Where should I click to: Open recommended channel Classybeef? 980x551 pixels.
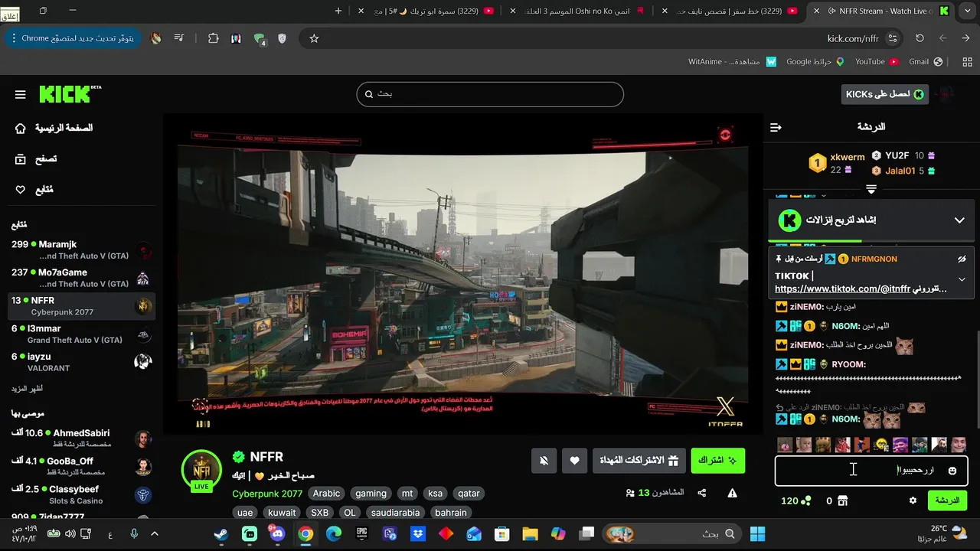coord(81,494)
